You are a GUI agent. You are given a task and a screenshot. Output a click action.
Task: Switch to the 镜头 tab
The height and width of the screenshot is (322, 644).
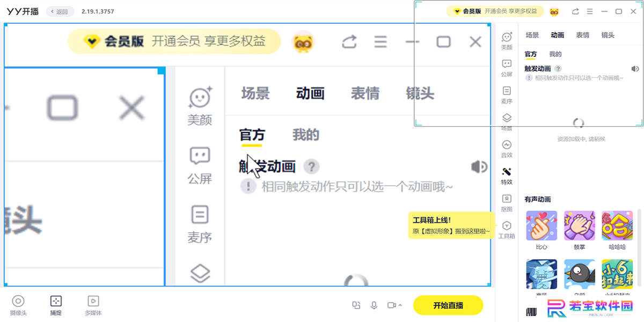(608, 35)
